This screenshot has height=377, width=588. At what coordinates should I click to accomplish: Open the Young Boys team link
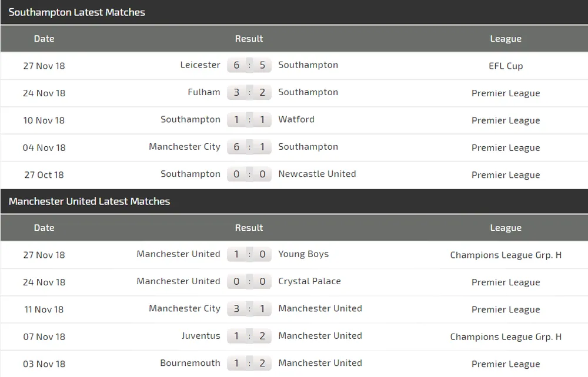[303, 254]
